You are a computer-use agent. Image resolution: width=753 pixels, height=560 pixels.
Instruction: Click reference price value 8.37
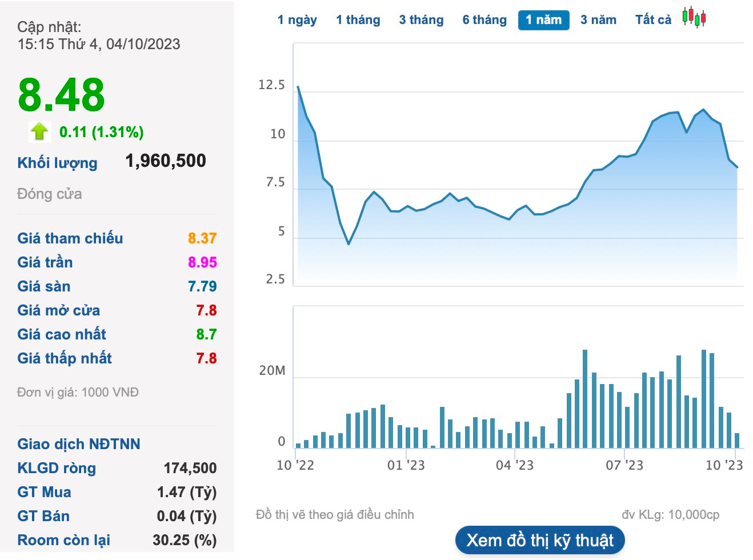(202, 238)
